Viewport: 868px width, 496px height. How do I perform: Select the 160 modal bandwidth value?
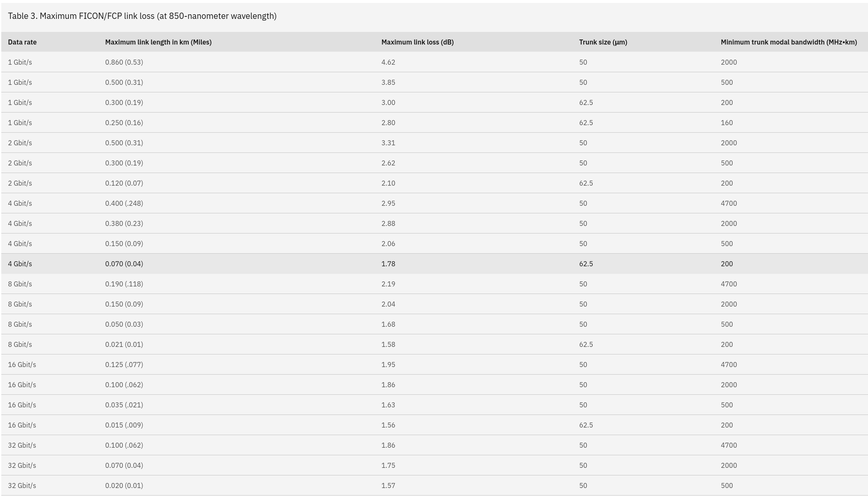726,123
